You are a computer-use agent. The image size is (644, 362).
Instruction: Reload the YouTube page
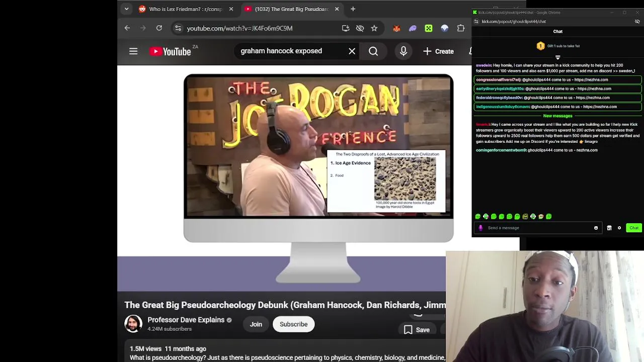[x=159, y=28]
